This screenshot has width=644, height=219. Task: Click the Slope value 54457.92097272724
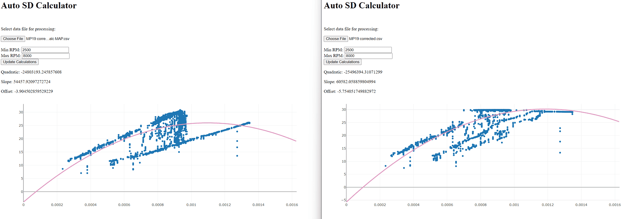(x=32, y=82)
